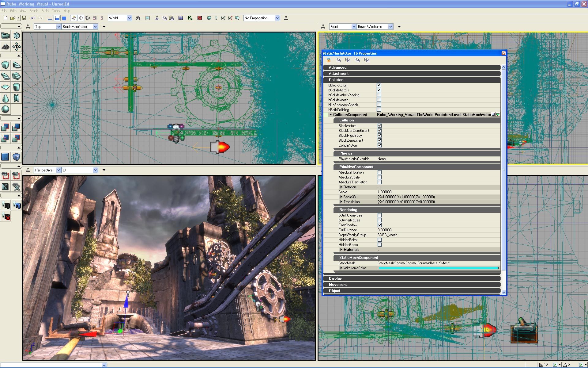The image size is (588, 368).
Task: Toggle the CastShadow checkbox
Action: 379,225
